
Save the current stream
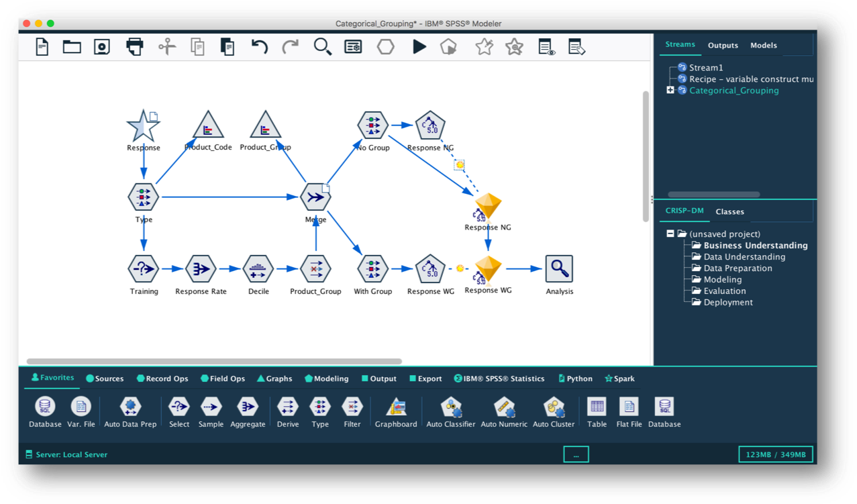pos(102,46)
